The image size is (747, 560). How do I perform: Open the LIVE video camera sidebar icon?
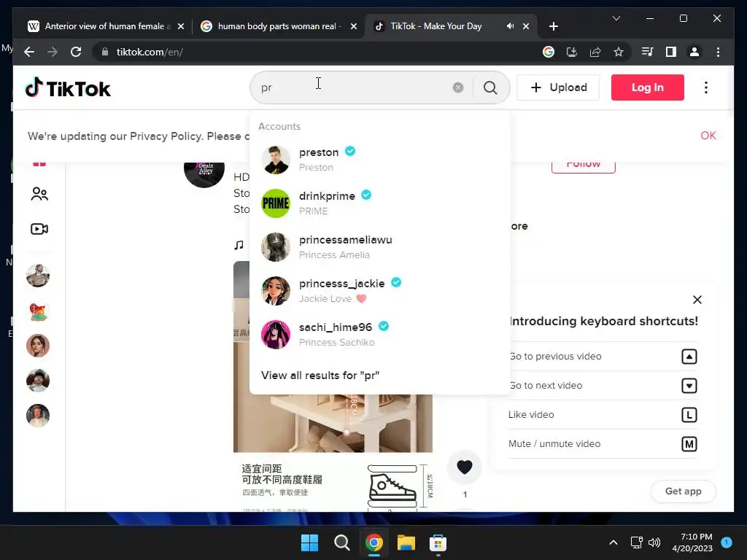[39, 229]
